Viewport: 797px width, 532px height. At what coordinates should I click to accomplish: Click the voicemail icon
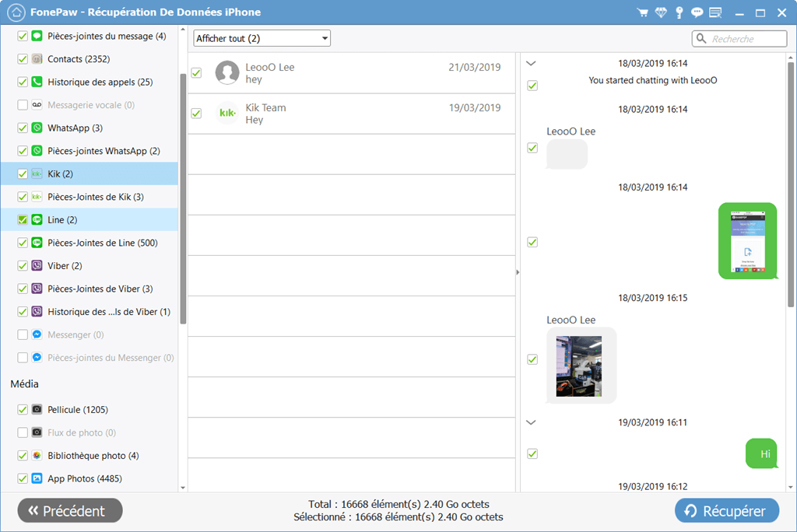click(37, 105)
